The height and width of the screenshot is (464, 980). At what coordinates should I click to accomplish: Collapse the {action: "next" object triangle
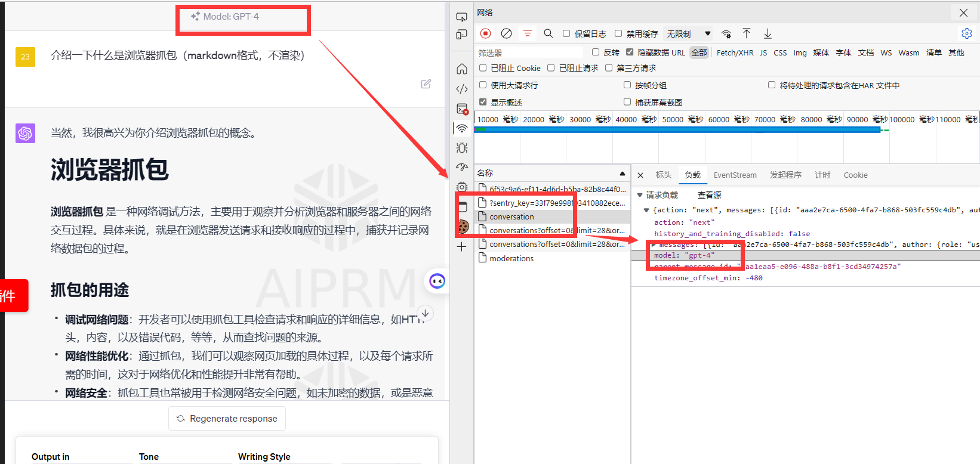click(x=646, y=210)
